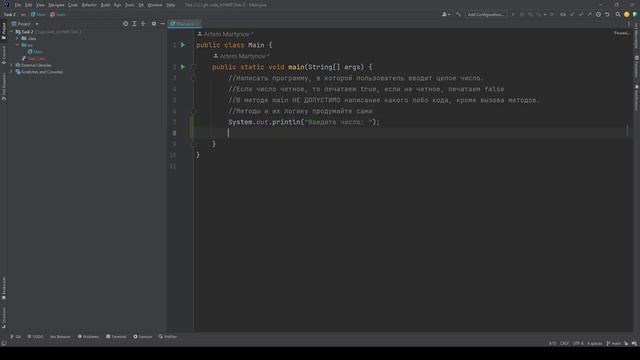The width and height of the screenshot is (640, 360).
Task: Expand Scratches and Consoles node
Action: (x=11, y=72)
